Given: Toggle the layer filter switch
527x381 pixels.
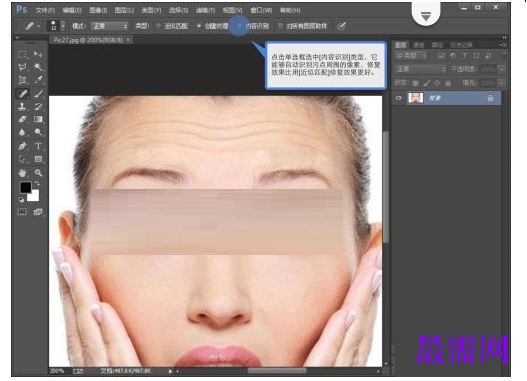Looking at the screenshot, I should click(503, 55).
